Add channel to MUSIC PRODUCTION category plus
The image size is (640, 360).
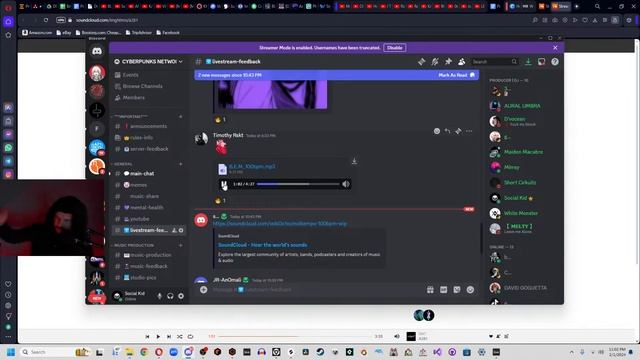181,245
